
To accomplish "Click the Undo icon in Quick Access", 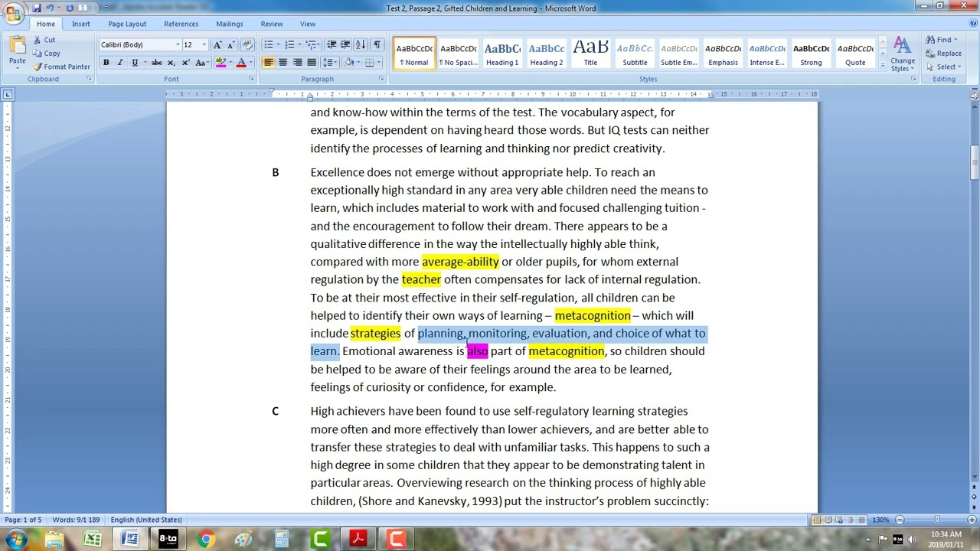I will [x=50, y=8].
